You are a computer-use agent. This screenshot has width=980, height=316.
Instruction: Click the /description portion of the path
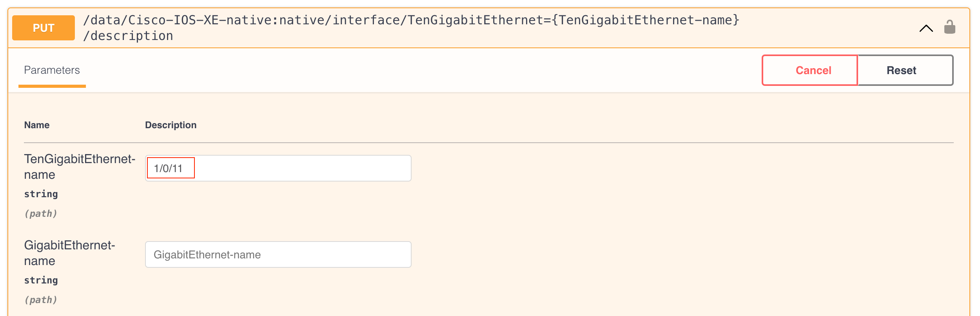pyautogui.click(x=128, y=36)
